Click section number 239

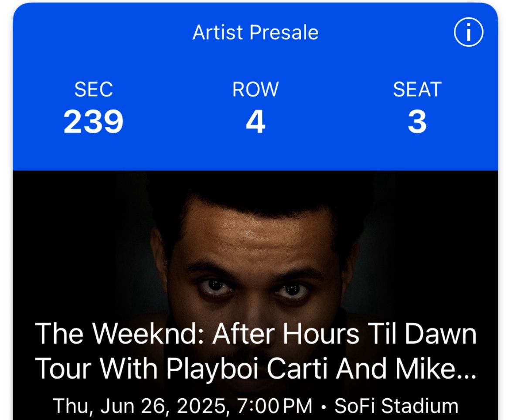(93, 122)
